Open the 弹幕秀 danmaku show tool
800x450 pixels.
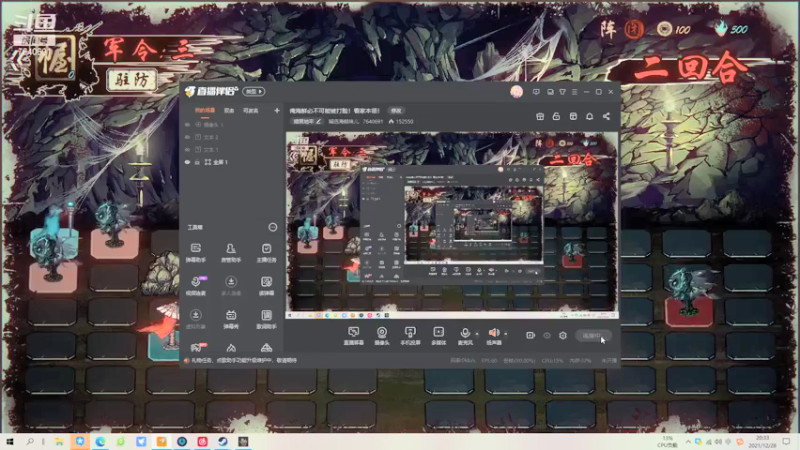tap(231, 319)
